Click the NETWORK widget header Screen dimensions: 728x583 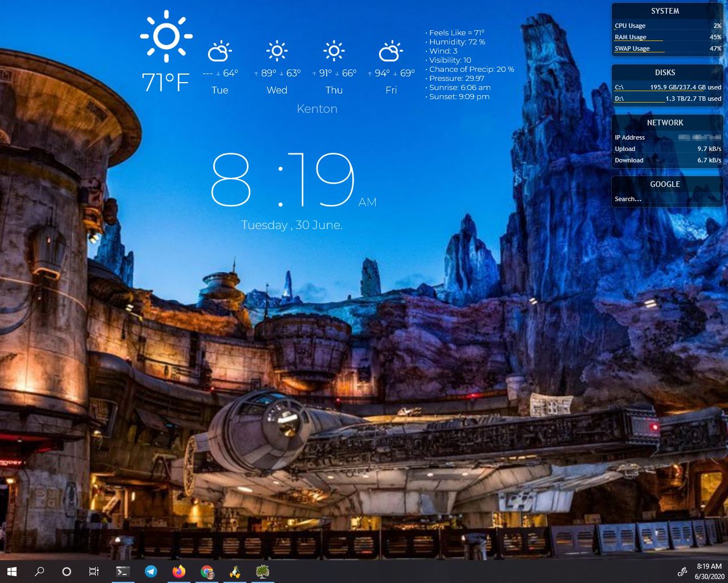[x=665, y=123]
